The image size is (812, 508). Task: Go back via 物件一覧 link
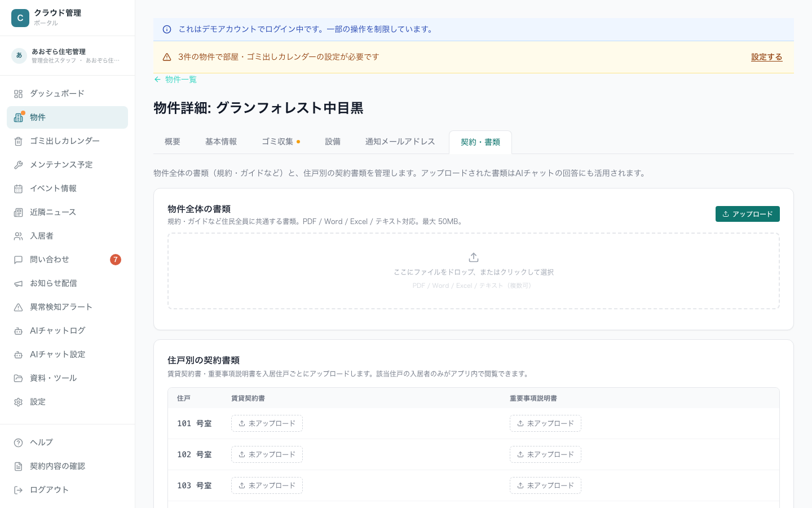point(175,80)
